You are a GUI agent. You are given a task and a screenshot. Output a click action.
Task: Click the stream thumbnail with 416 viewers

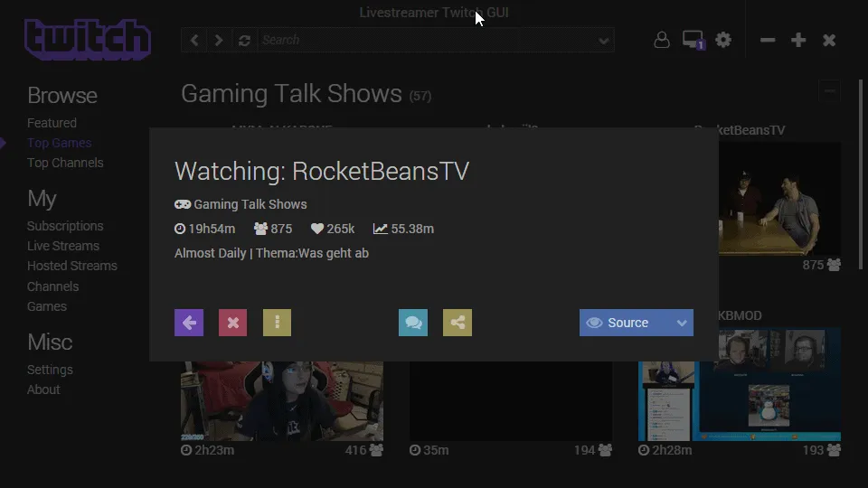(282, 401)
